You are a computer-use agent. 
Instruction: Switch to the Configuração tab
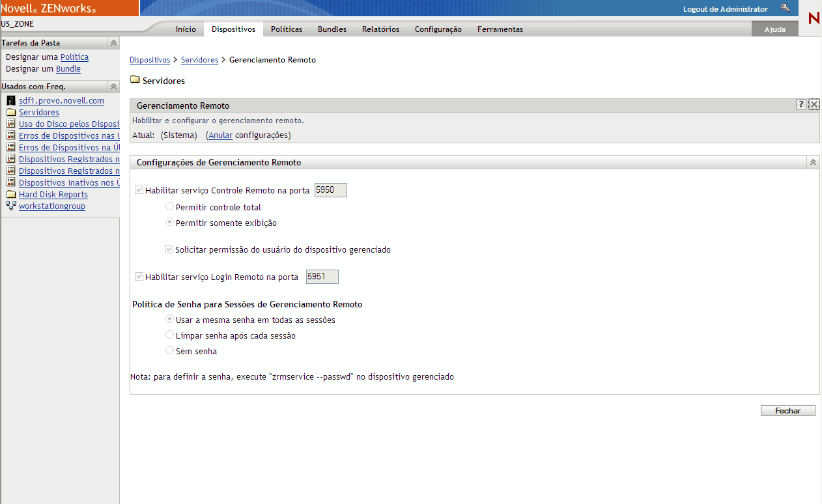(x=438, y=29)
